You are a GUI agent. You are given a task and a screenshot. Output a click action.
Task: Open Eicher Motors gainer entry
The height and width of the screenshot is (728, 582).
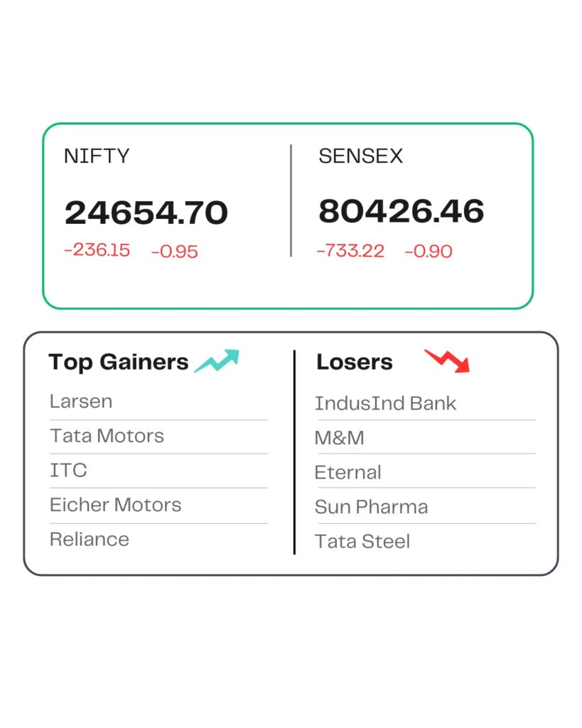coord(116,505)
